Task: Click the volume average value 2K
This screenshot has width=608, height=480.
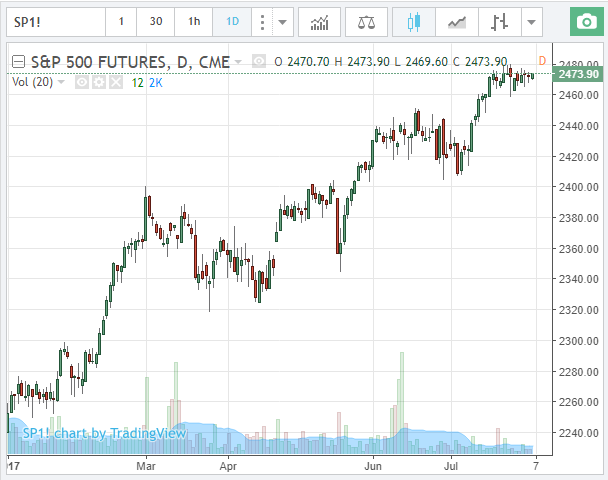Action: (155, 83)
